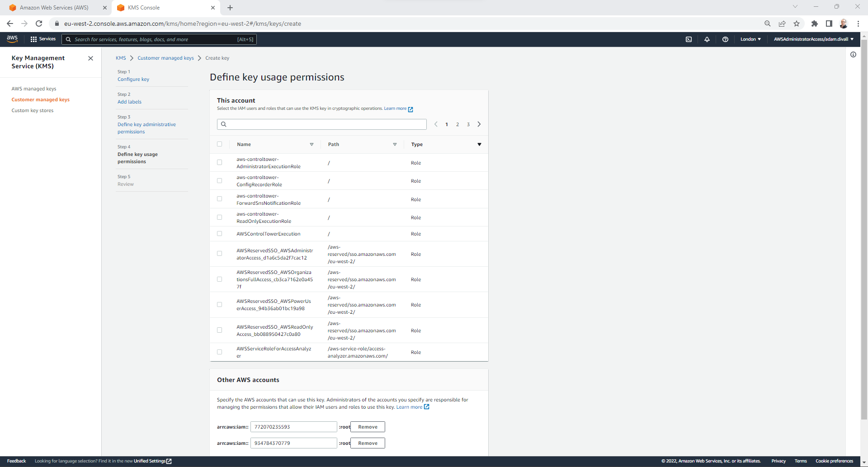This screenshot has height=467, width=868.
Task: Open the tab search chevron in title bar
Action: pos(795,6)
